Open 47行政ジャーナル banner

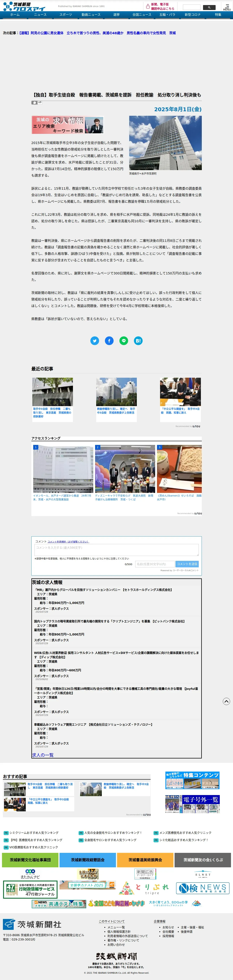(30, 889)
